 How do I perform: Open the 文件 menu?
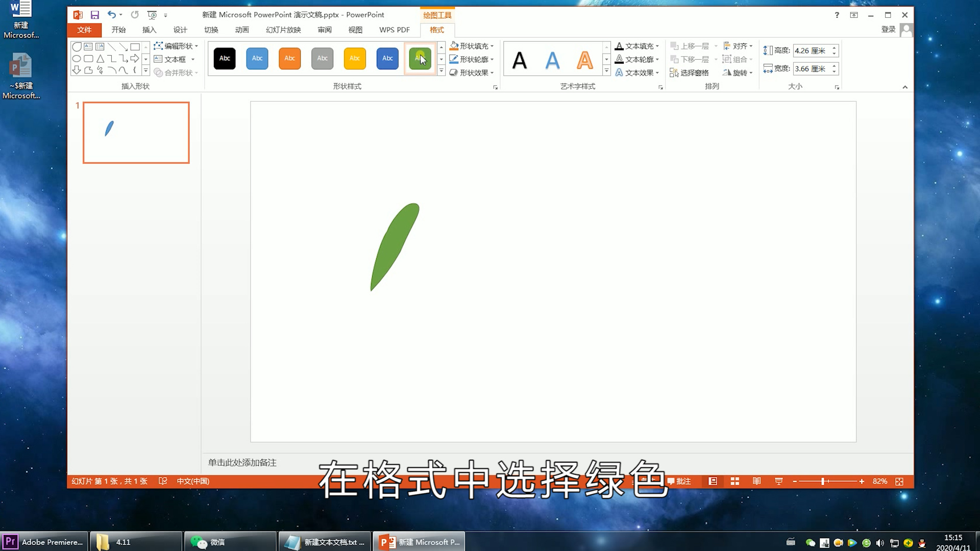click(x=84, y=30)
